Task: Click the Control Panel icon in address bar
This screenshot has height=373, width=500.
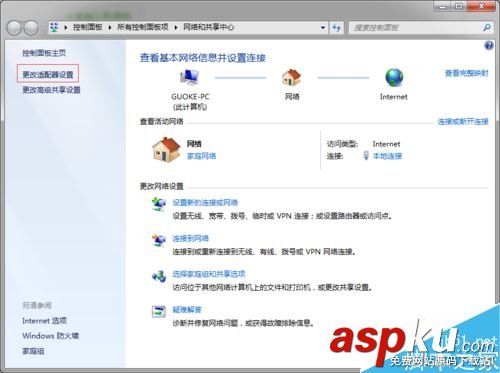Action: click(54, 27)
